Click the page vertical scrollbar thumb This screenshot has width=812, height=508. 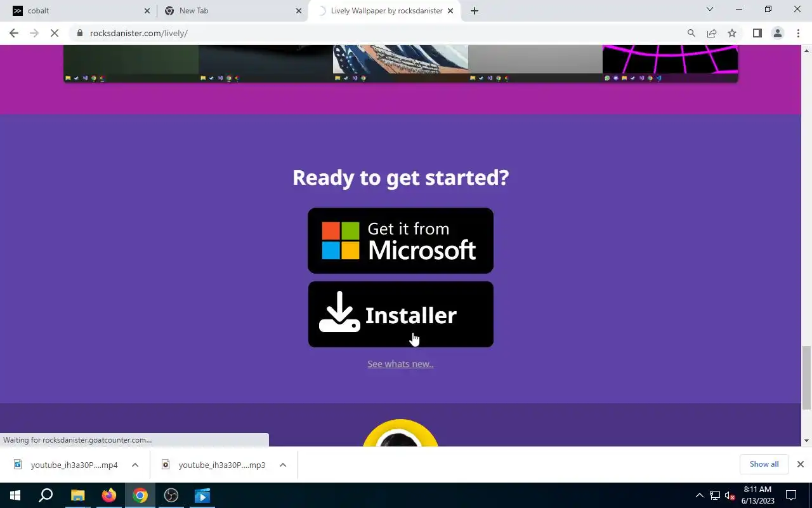[x=806, y=378]
